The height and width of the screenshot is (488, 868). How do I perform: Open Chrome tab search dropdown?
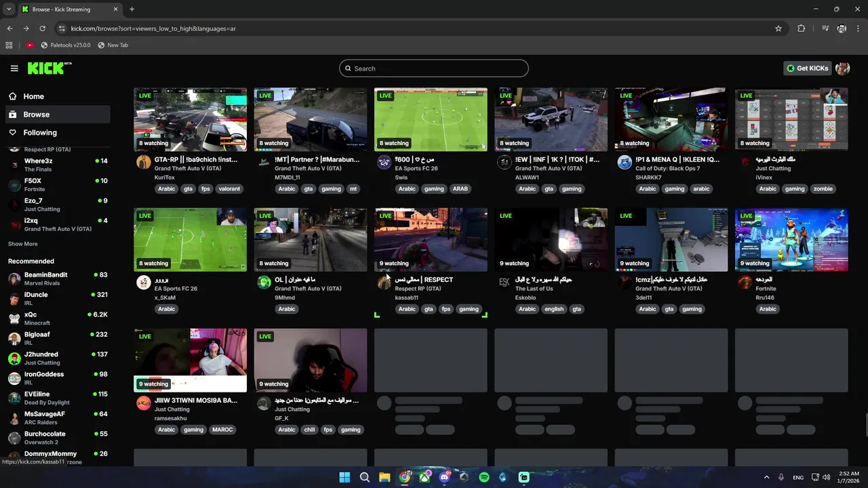(9, 9)
